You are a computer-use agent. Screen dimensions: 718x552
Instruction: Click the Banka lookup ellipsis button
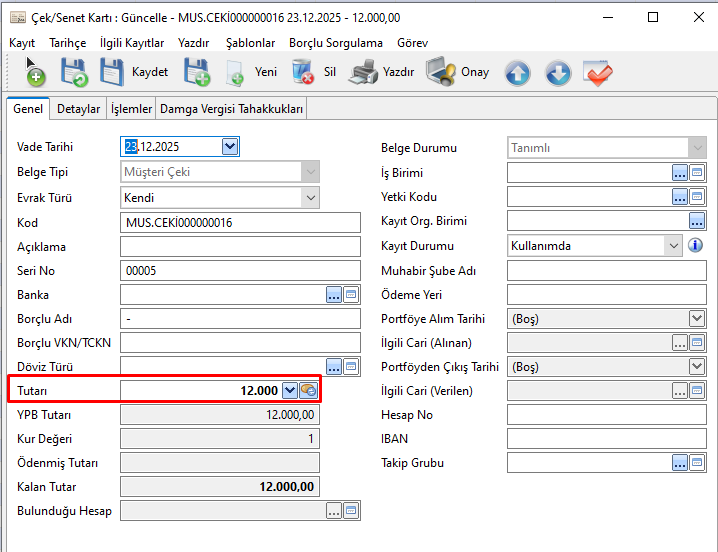point(334,294)
